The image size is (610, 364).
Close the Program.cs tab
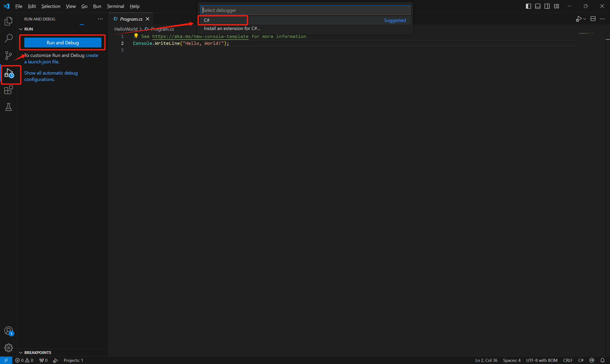148,19
